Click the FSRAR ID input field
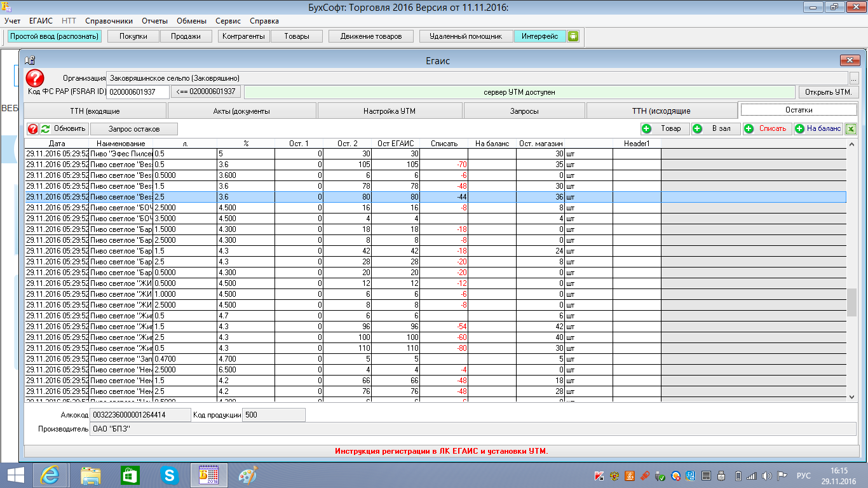 pyautogui.click(x=138, y=92)
